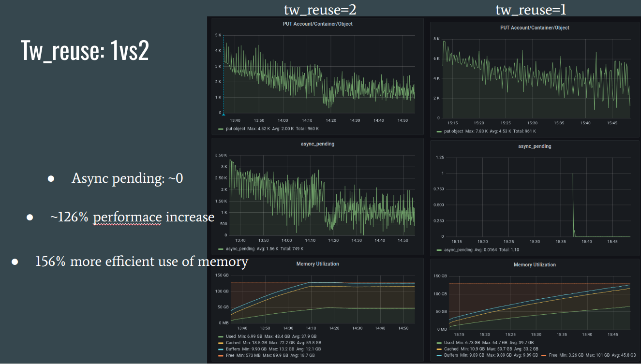Toggle the "Used" series with Min 6.99 GB
The width and height of the screenshot is (641, 364).
[231, 336]
